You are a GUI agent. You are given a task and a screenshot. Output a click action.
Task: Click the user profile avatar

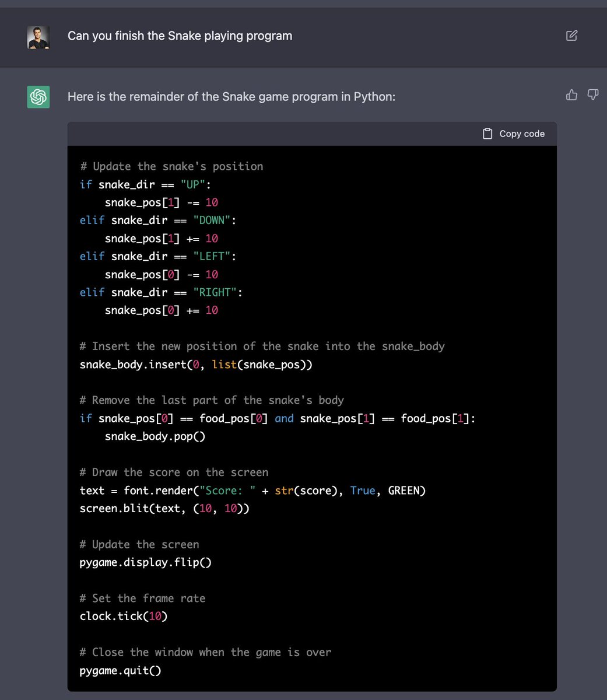point(38,36)
